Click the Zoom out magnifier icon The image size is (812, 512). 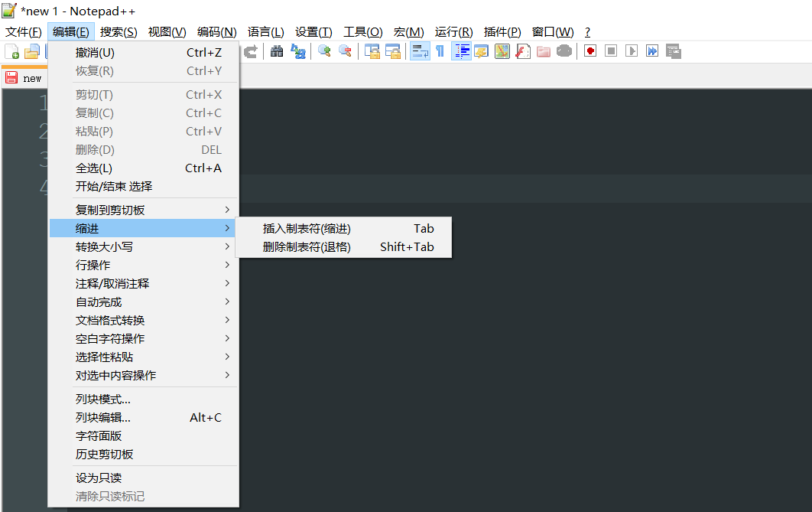coord(346,51)
